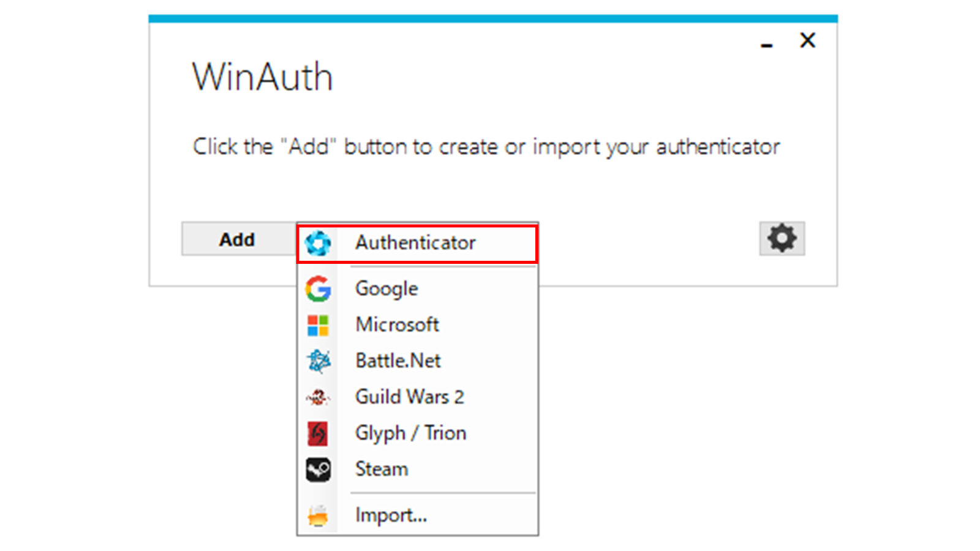Select Glyph / Trion menu entry

(x=410, y=433)
